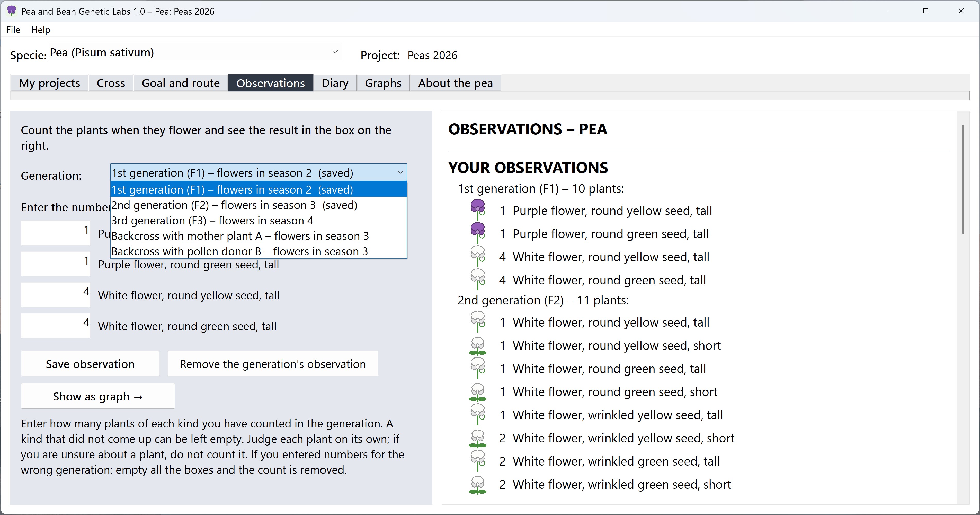Image resolution: width=980 pixels, height=515 pixels.
Task: Click purple flower icon beside F1 round green seed
Action: [478, 233]
